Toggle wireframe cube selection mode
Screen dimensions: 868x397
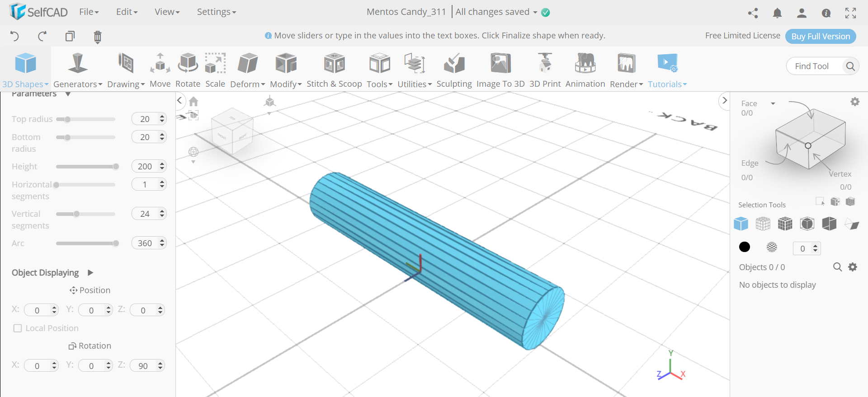(x=763, y=224)
